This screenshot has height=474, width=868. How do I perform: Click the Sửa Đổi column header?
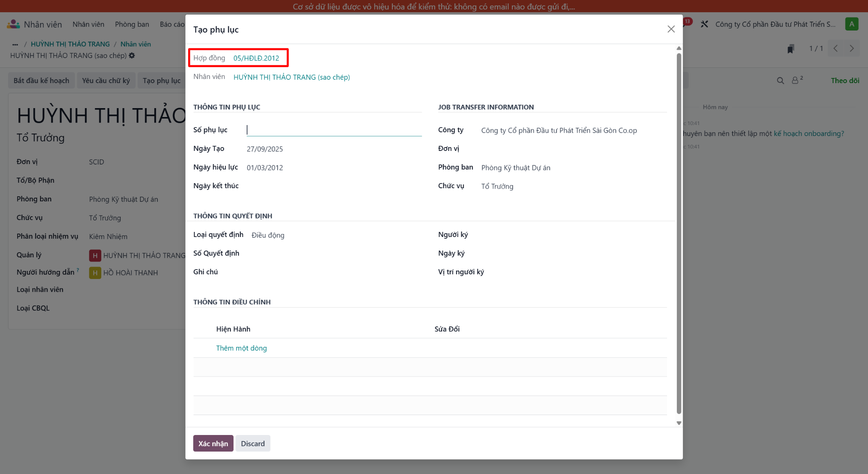447,329
